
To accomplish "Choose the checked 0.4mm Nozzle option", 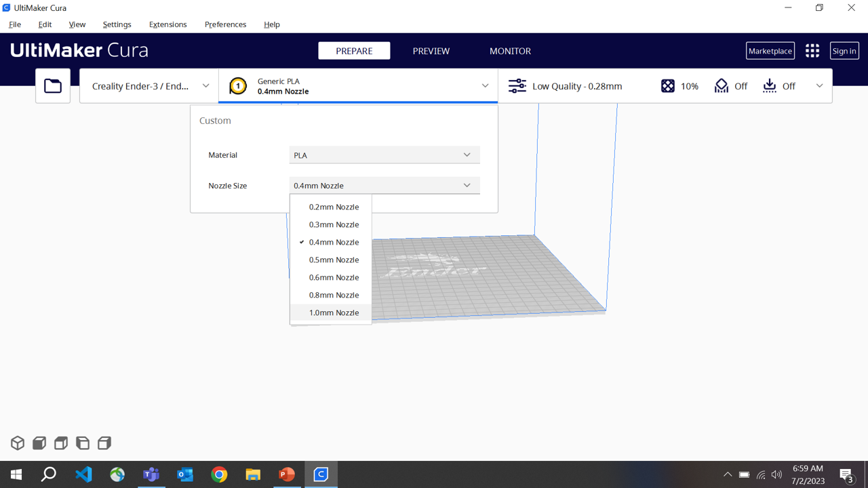I will click(x=331, y=242).
